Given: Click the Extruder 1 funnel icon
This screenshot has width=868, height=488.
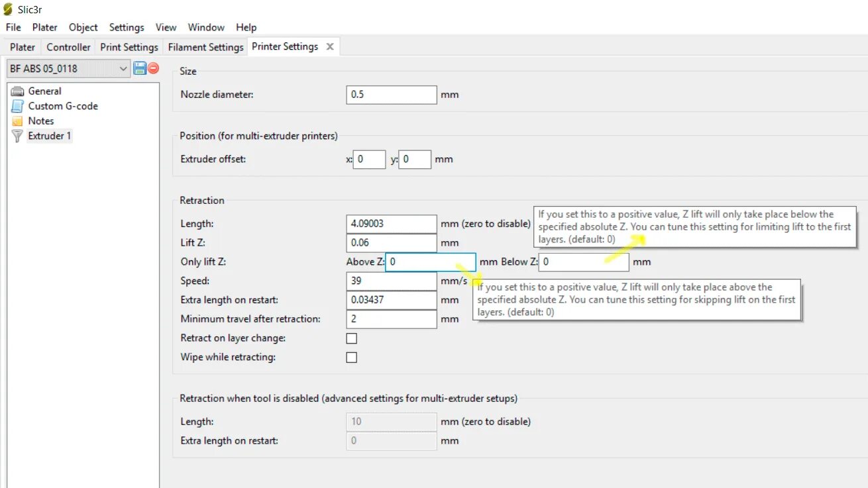Looking at the screenshot, I should (17, 136).
